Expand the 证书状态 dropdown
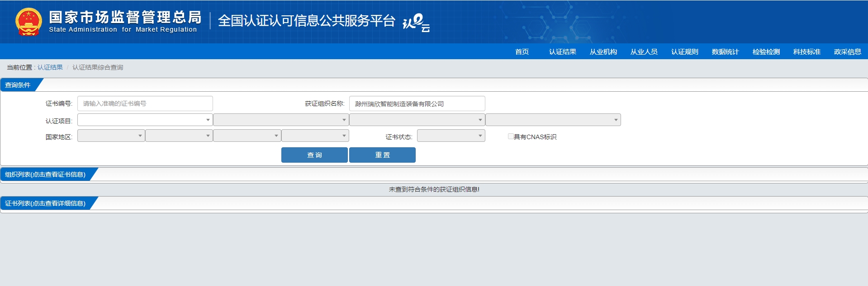This screenshot has width=868, height=286. (451, 136)
